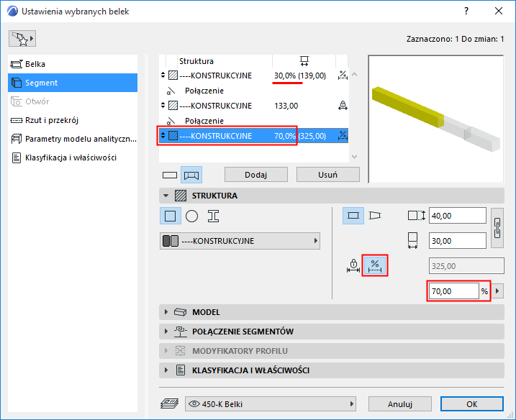Click reorder arrows on the 133,00 row

(x=163, y=106)
